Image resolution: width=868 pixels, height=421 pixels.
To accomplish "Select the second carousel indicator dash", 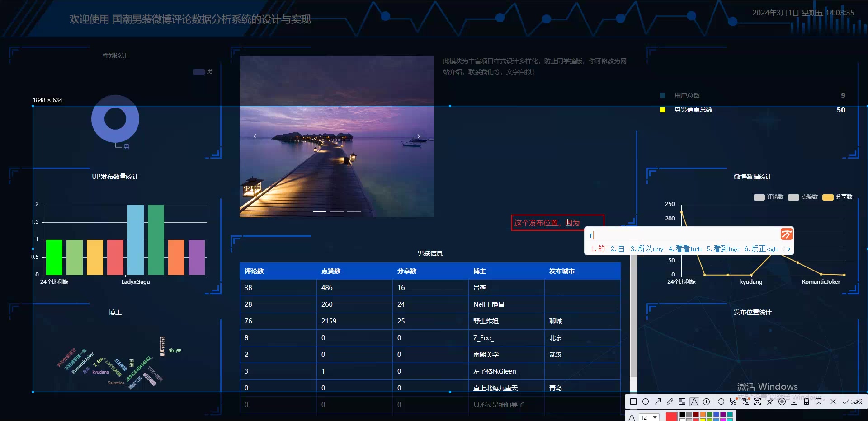I will click(x=337, y=211).
